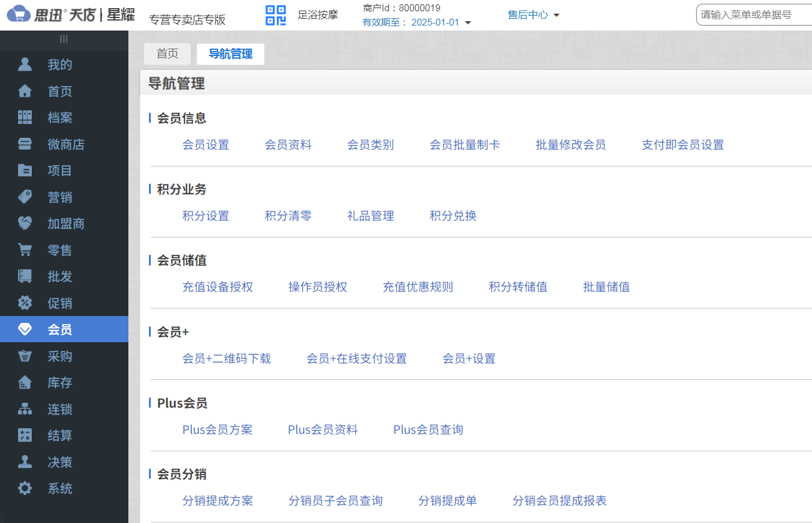The image size is (812, 523).
Task: Open the 会员批量制卡 link
Action: 466,144
